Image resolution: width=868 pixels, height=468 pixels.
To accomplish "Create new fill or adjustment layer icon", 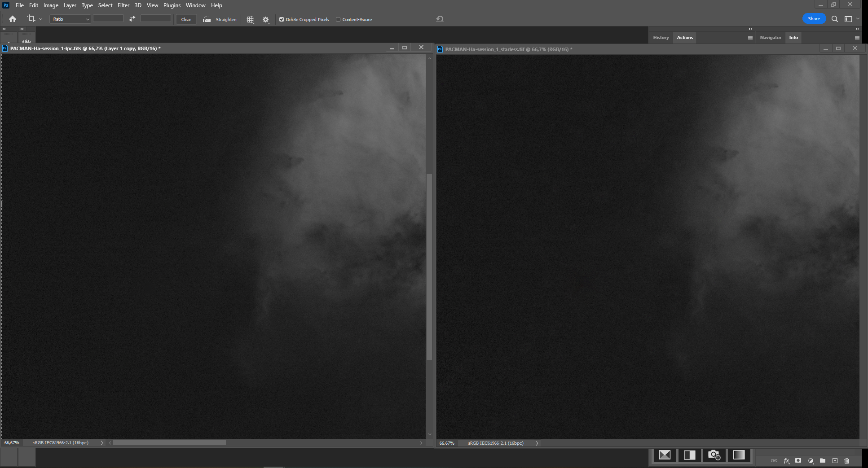I will (811, 460).
